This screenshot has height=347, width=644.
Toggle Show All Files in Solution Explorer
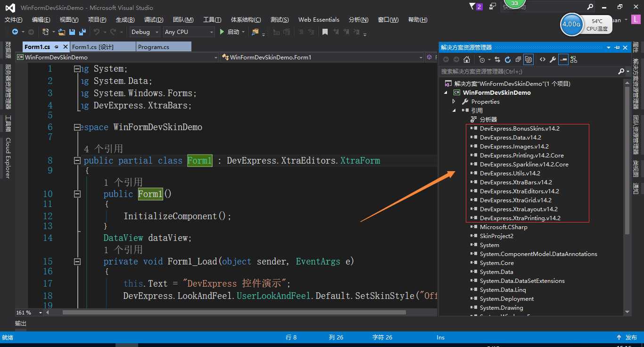pyautogui.click(x=528, y=59)
